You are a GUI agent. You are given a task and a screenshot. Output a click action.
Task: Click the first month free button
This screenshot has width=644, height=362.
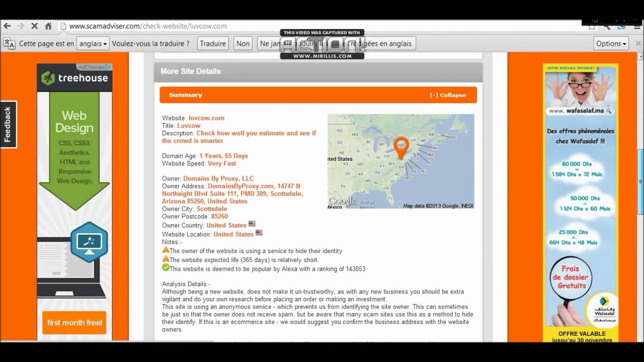pos(74,323)
